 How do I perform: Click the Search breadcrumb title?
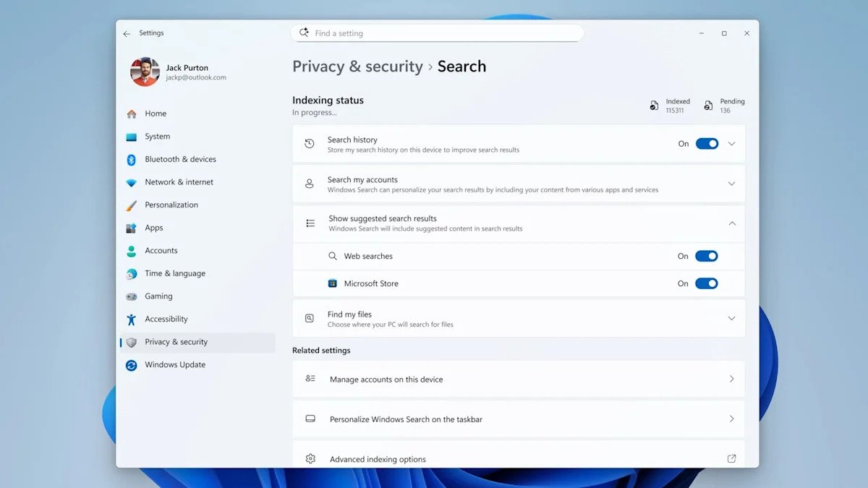pos(461,67)
